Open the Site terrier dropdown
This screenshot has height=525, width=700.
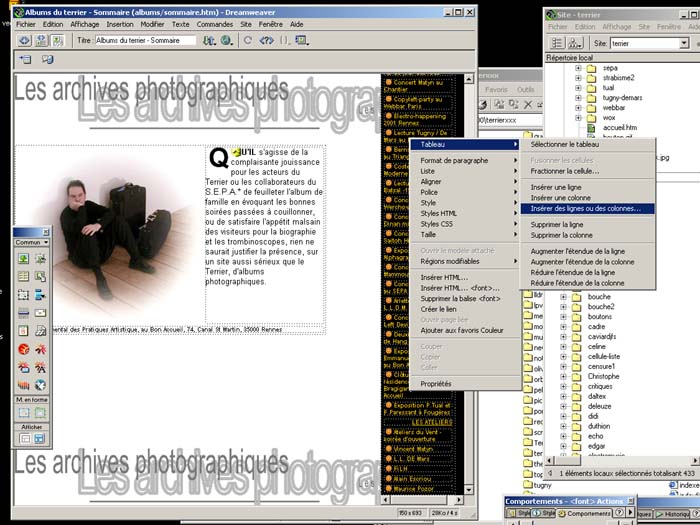tap(684, 43)
